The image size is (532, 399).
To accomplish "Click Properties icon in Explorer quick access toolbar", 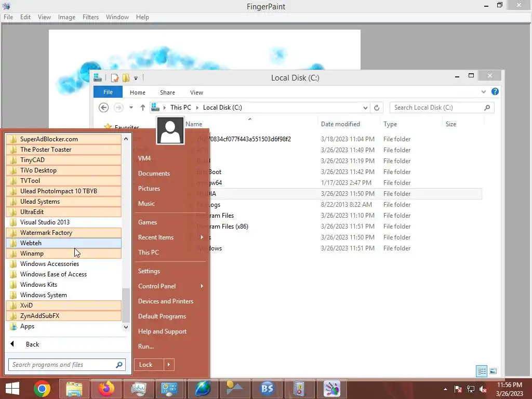I will click(x=115, y=78).
